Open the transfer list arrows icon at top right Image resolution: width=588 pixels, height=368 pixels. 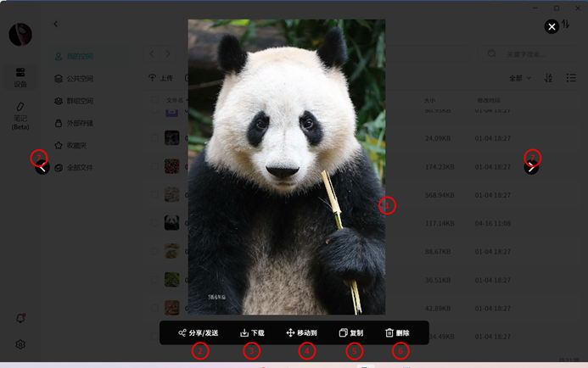(x=566, y=25)
